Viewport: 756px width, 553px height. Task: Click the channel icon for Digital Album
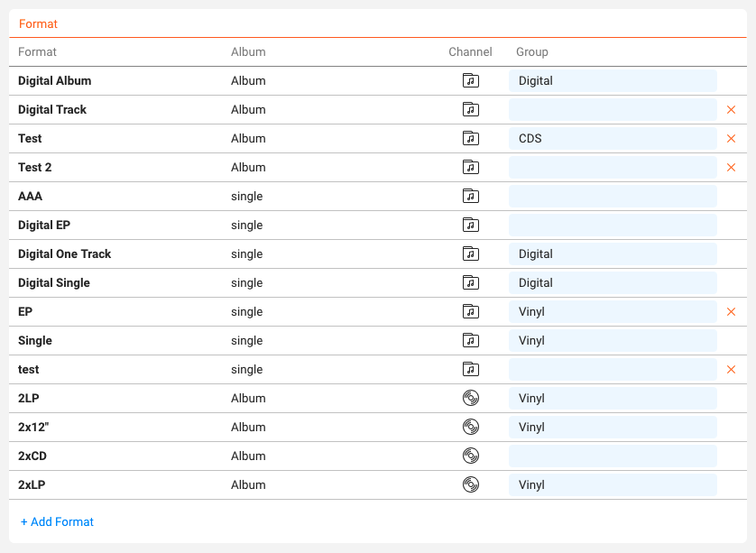(x=471, y=80)
